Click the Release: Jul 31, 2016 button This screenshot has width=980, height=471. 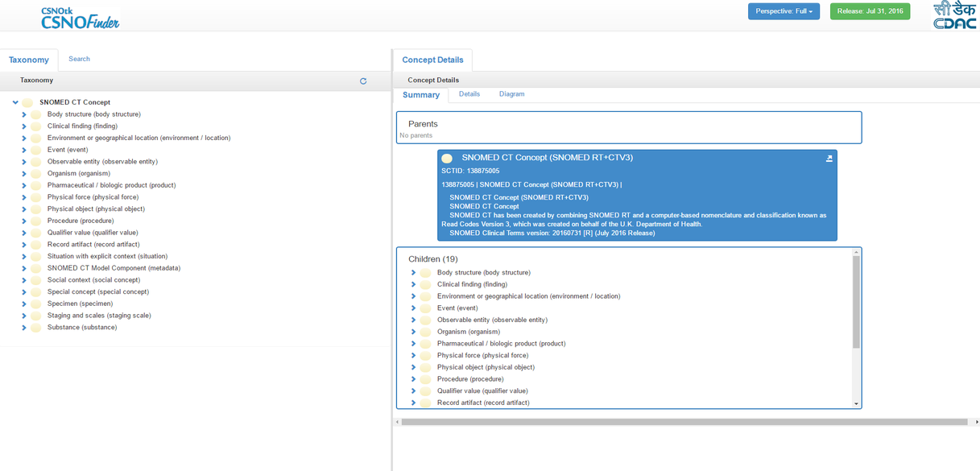coord(870,11)
